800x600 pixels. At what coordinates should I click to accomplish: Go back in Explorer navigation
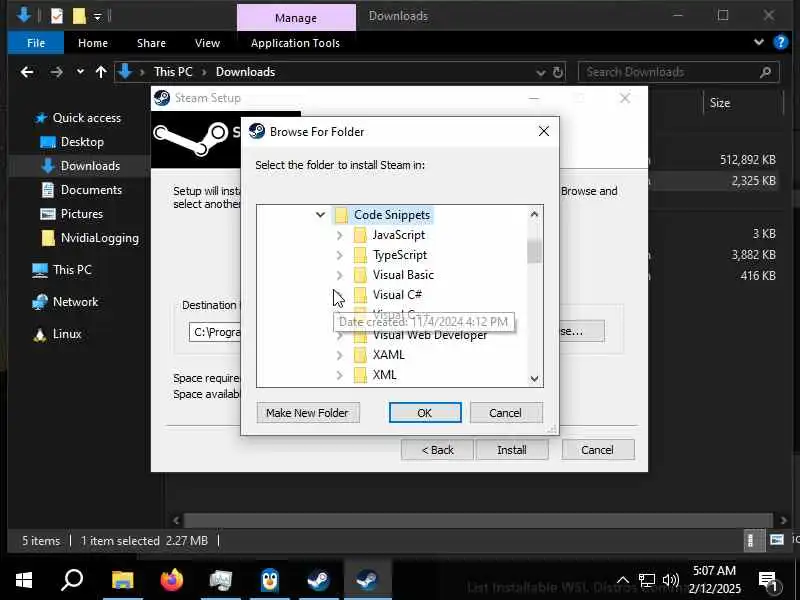click(27, 72)
